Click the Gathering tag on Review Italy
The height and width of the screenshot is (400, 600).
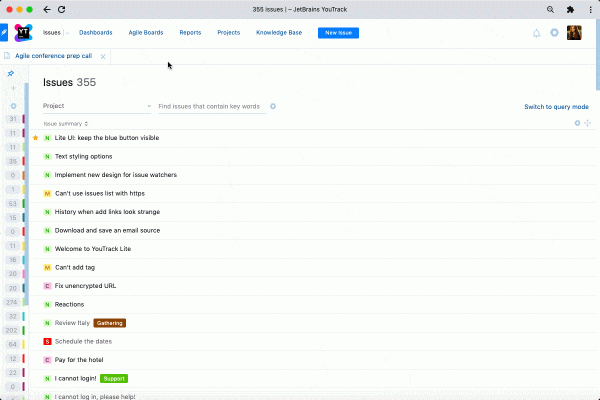[109, 323]
